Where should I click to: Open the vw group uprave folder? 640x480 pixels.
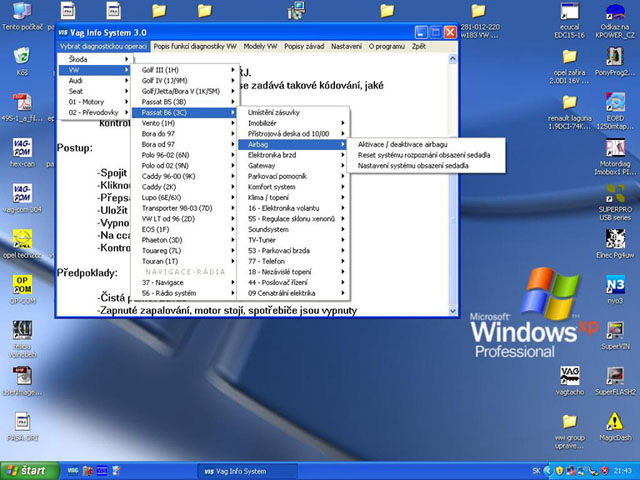(569, 431)
